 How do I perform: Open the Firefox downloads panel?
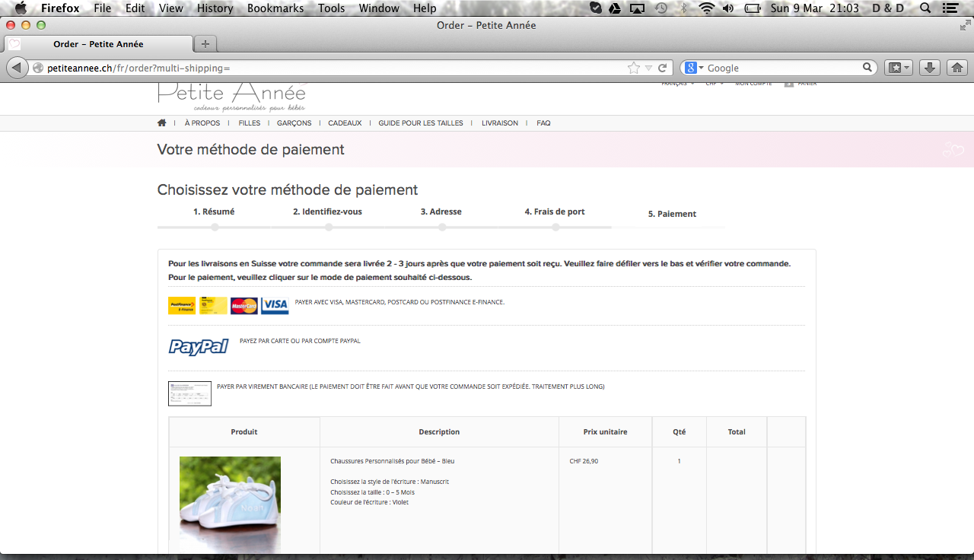coord(929,68)
